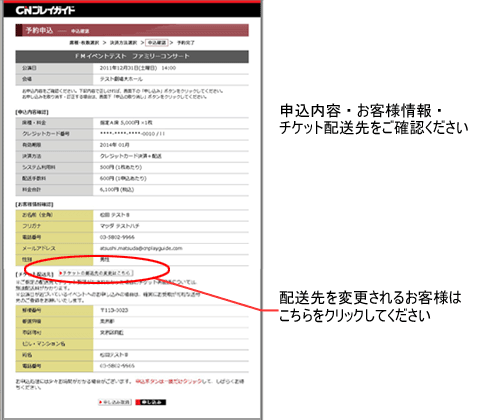Click the black 申し込み submit button
The image size is (500, 420).
coord(151,402)
